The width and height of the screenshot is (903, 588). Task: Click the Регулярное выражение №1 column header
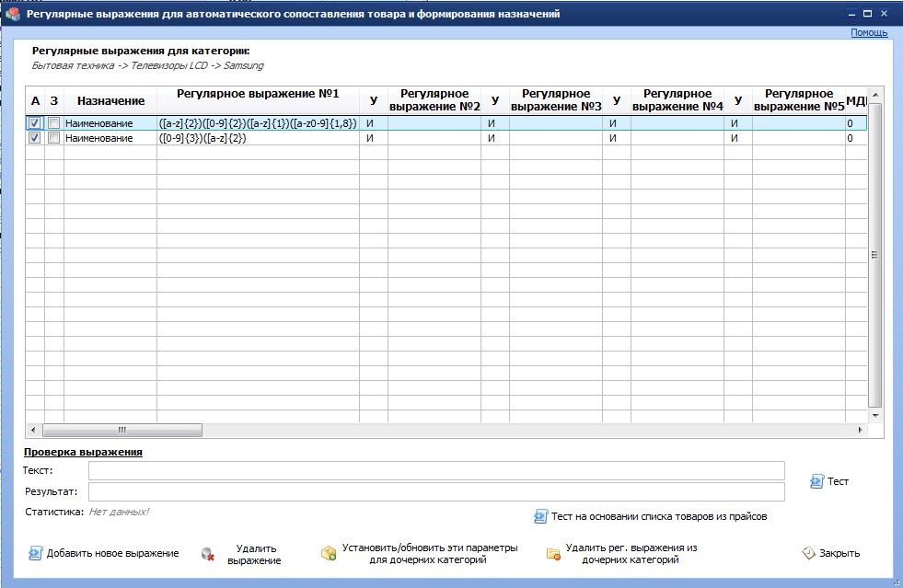click(258, 101)
